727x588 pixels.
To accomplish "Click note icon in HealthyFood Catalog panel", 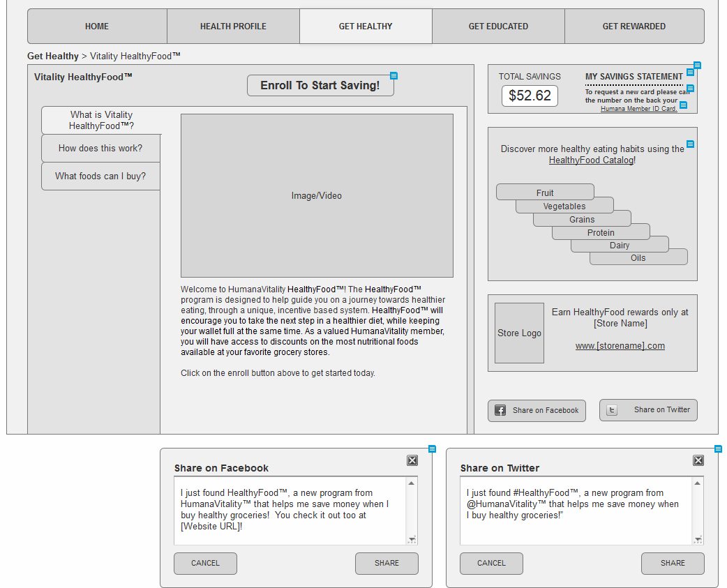I will (690, 144).
